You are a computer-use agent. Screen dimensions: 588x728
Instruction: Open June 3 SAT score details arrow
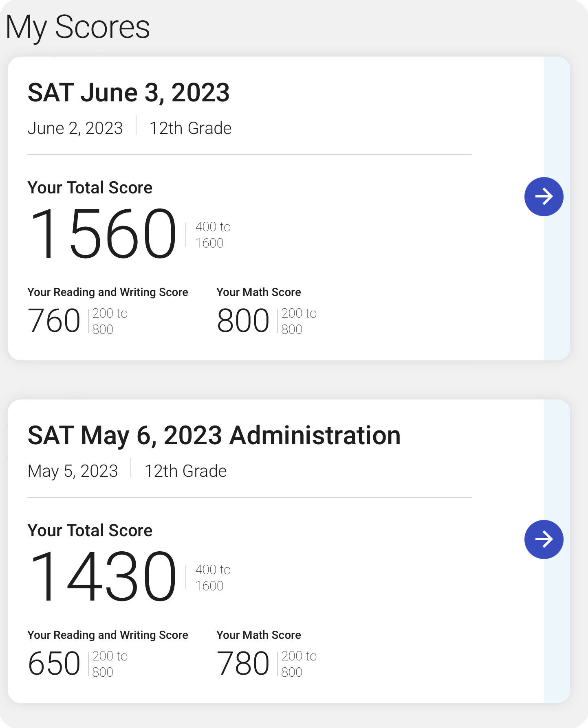544,197
